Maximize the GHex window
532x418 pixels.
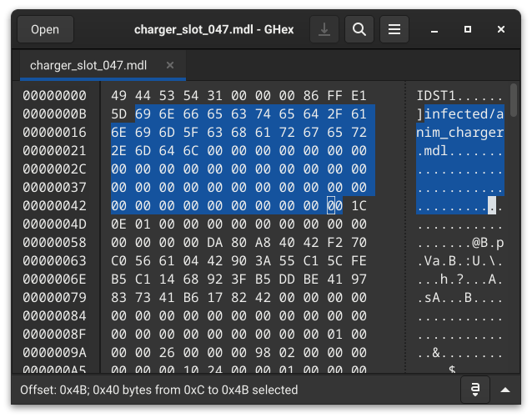pos(468,30)
